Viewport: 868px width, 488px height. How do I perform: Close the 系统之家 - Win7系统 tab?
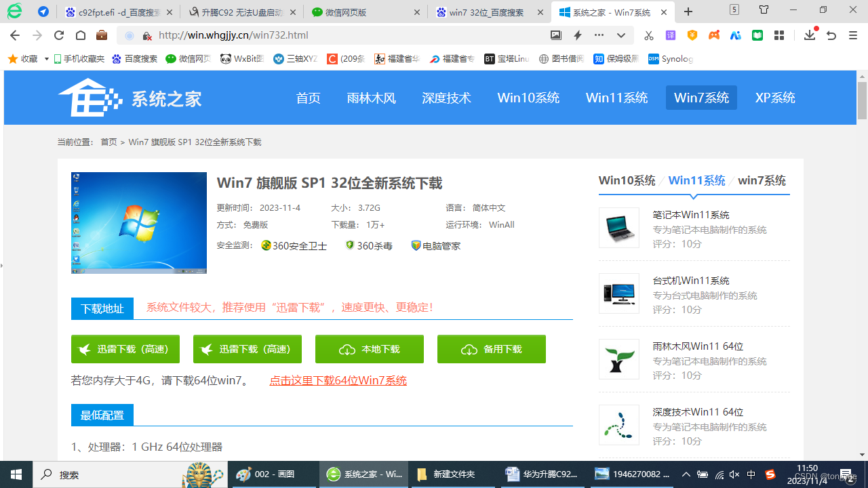tap(664, 12)
